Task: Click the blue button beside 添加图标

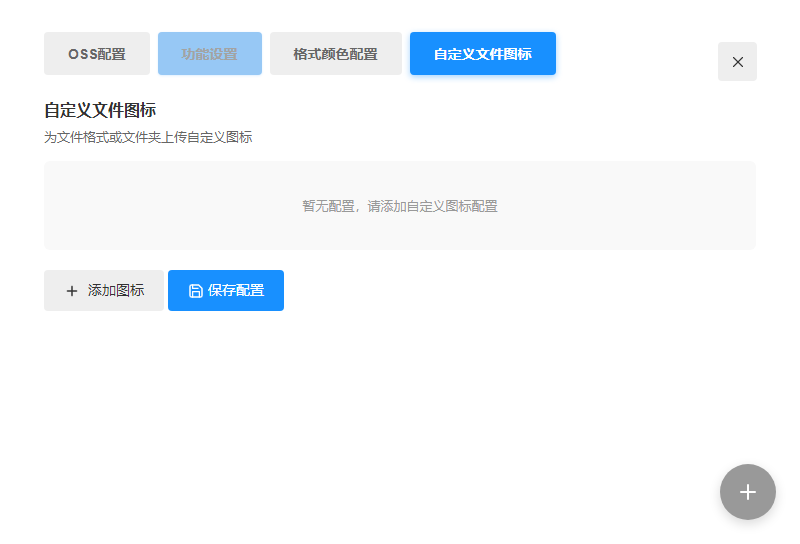Action: pyautogui.click(x=226, y=291)
